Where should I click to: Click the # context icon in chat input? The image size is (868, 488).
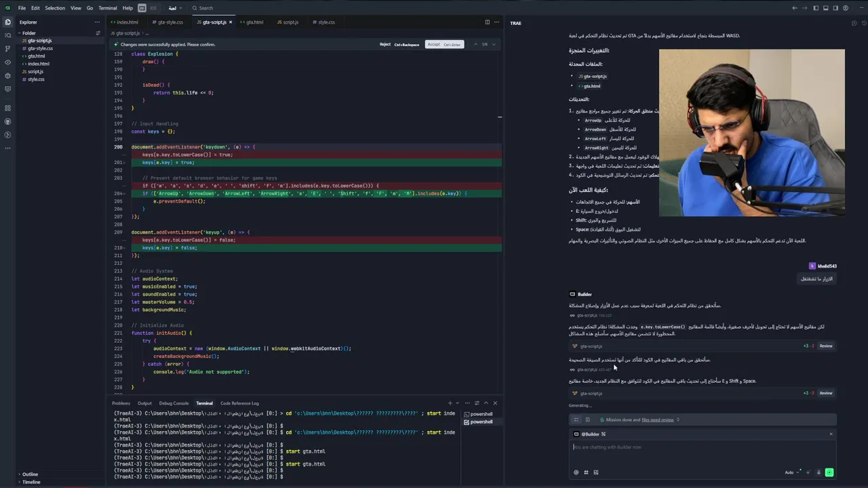tap(586, 472)
